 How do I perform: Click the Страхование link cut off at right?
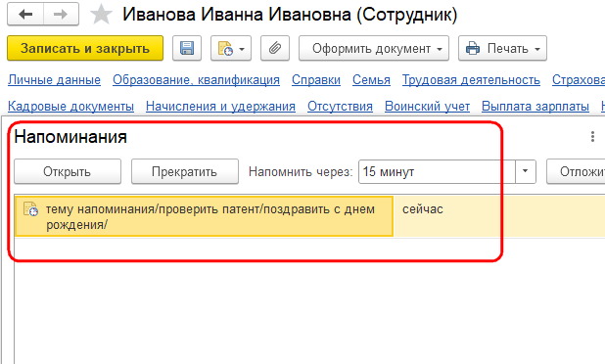(x=579, y=80)
